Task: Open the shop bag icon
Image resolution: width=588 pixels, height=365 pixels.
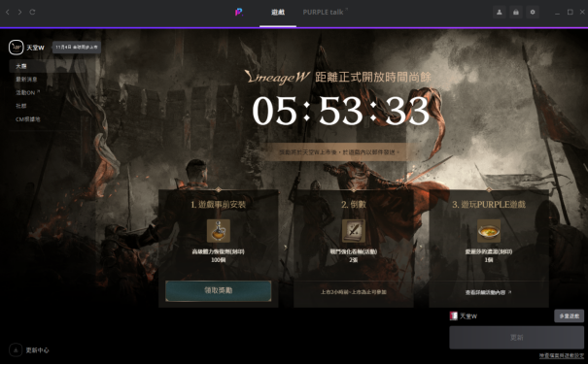Action: click(516, 12)
